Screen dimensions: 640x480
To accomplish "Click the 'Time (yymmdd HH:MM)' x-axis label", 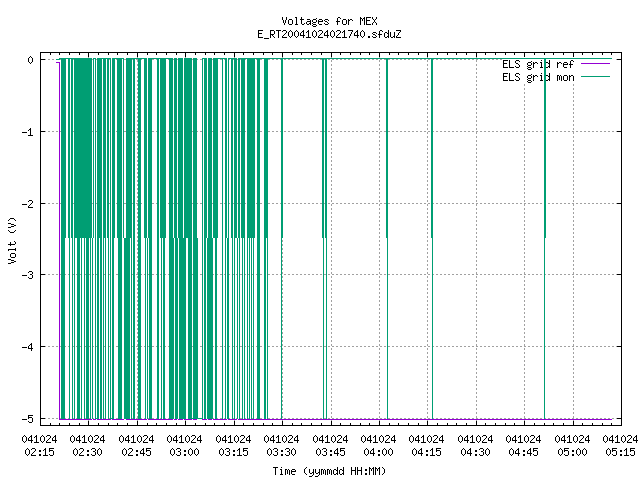I will pyautogui.click(x=329, y=471).
